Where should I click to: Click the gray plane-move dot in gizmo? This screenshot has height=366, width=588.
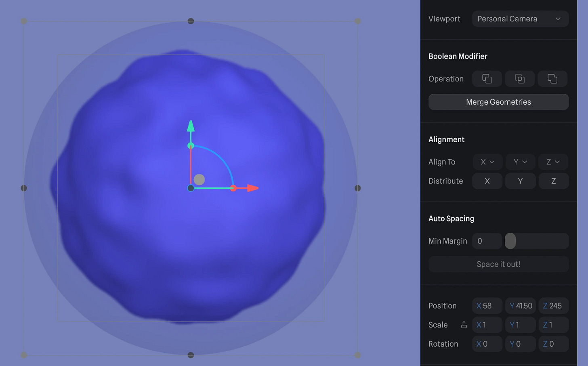point(199,179)
